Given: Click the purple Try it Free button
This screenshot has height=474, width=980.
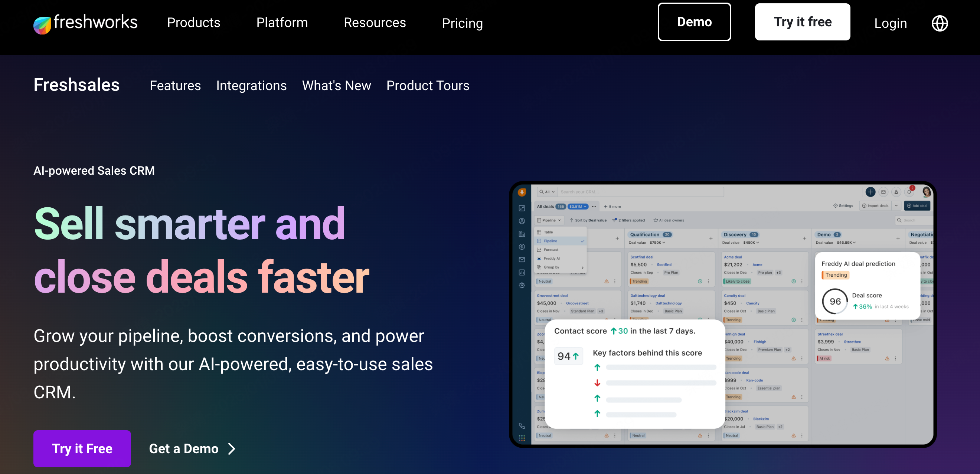Looking at the screenshot, I should point(82,448).
